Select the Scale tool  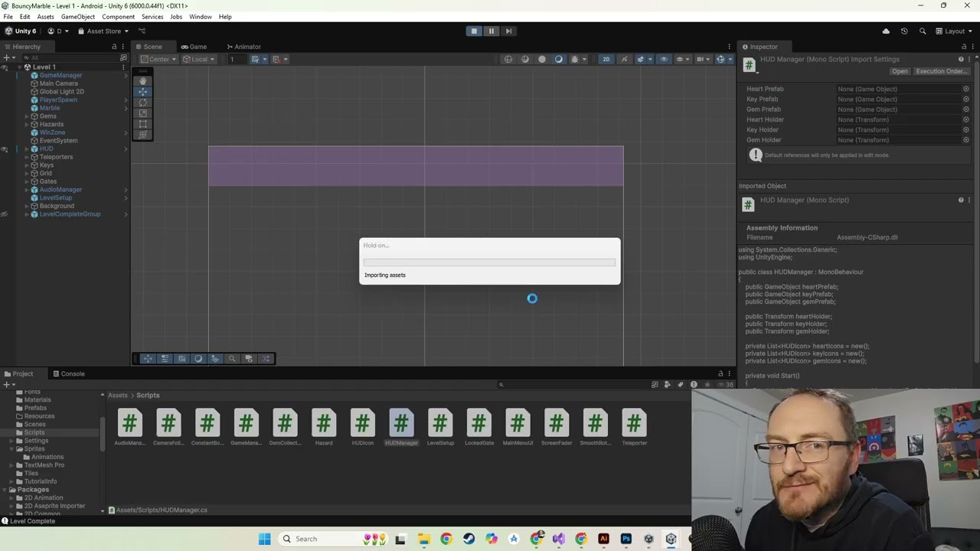point(142,112)
